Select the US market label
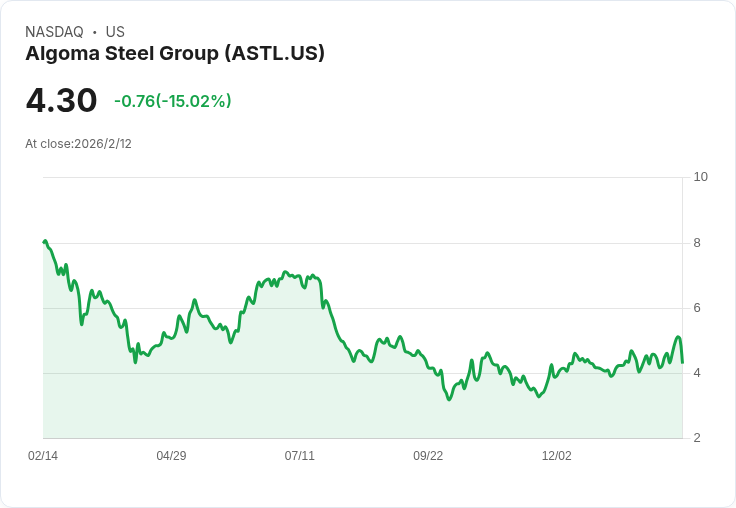This screenshot has width=736, height=508. coord(115,32)
